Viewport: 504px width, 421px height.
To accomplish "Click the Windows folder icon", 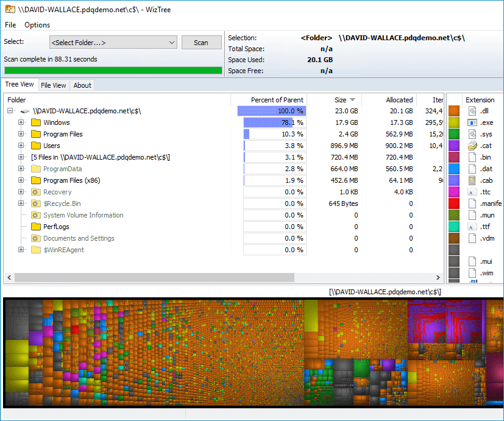I will pyautogui.click(x=35, y=122).
